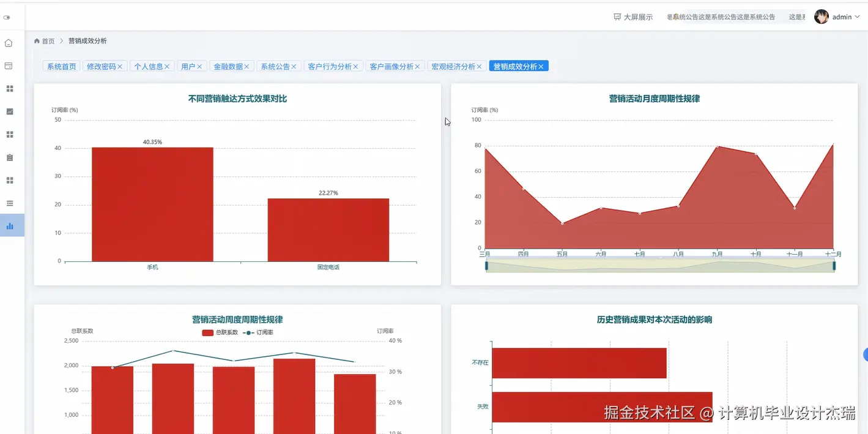
Task: Click the 九月 data point on area chart
Action: coord(717,146)
